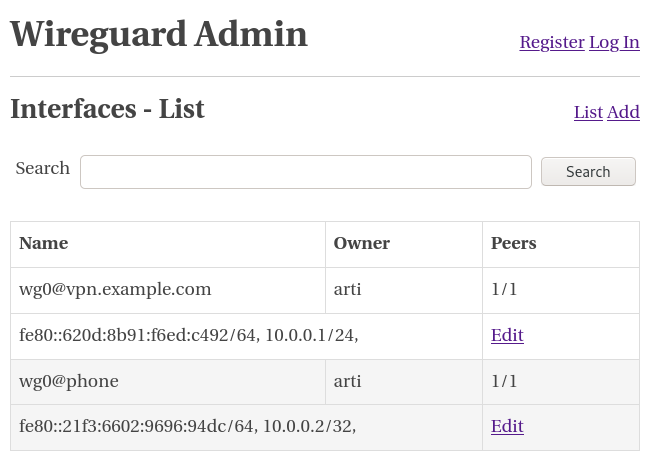
Task: Focus the Search input field
Action: 305,172
